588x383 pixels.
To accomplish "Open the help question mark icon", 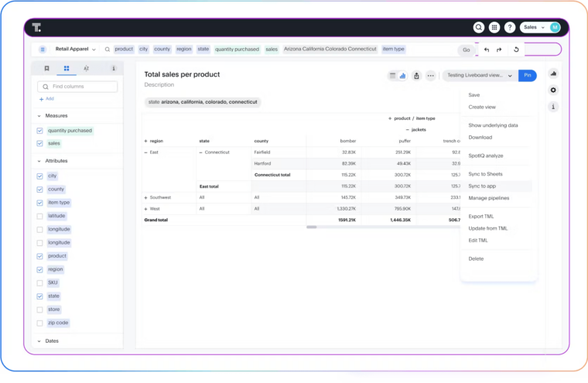I will click(x=510, y=27).
